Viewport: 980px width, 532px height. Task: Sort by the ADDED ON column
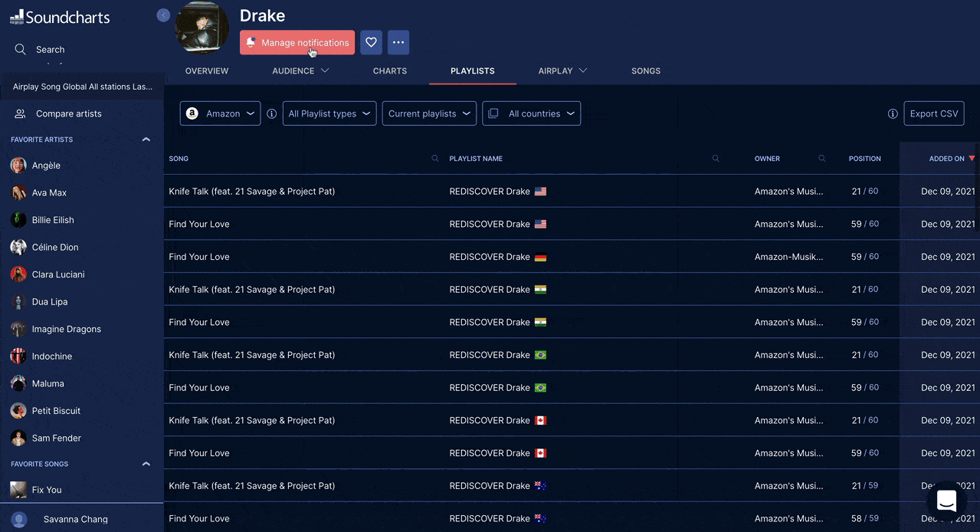tap(951, 159)
